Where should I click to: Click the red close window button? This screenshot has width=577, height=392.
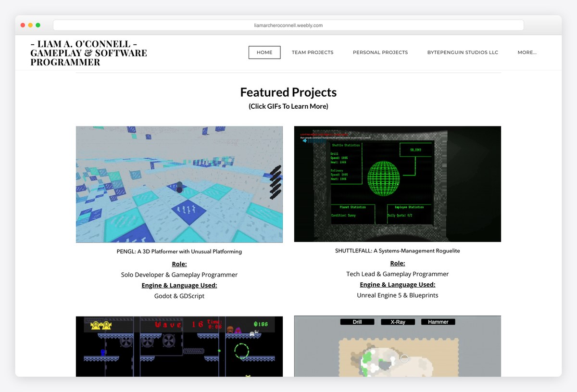pyautogui.click(x=23, y=25)
